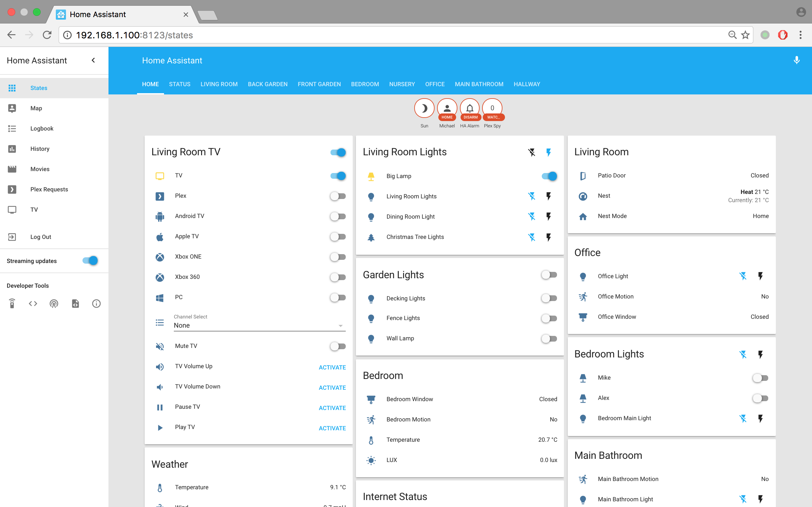The image size is (812, 507).
Task: Open the Templates developer tool icon
Action: (x=75, y=304)
